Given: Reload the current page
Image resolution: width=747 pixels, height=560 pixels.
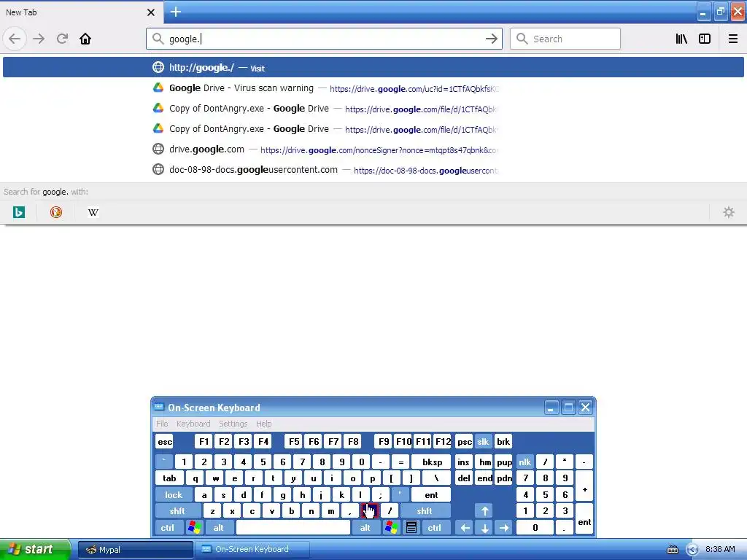Looking at the screenshot, I should click(62, 39).
